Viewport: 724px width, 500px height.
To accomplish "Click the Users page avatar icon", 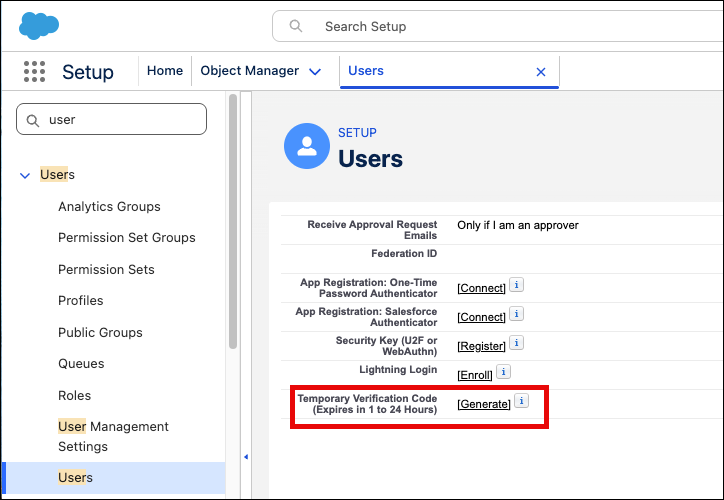I will point(307,146).
